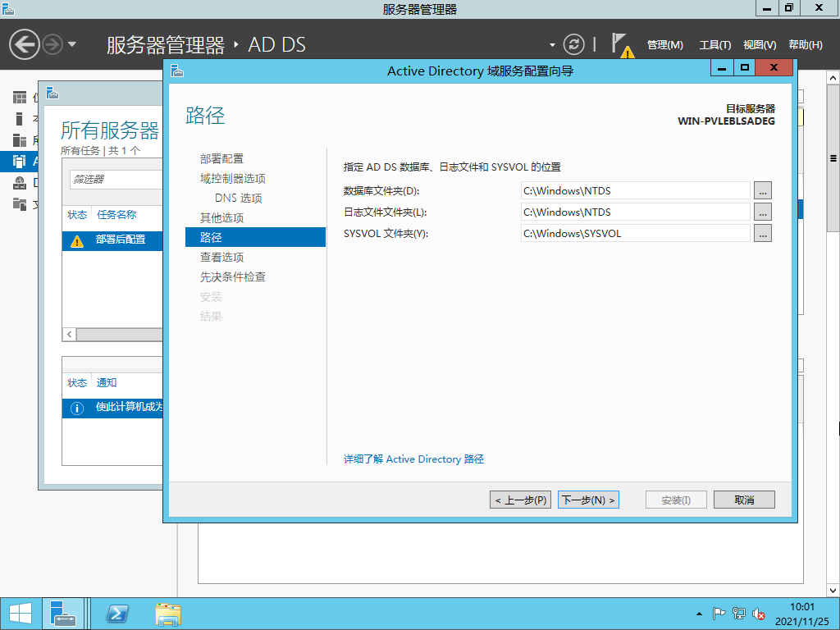Refresh Server Manager with the refresh icon

(573, 44)
